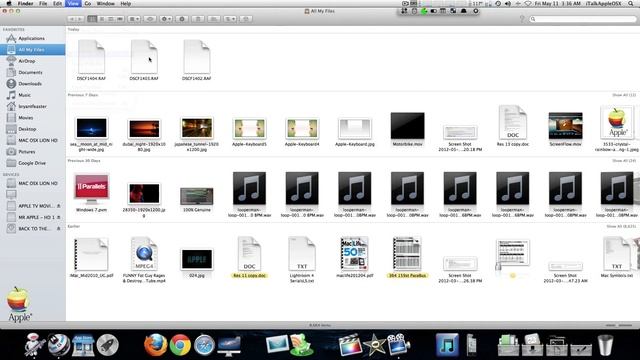The height and width of the screenshot is (360, 640).
Task: Open the Wi-Fi status menu
Action: 527,3
